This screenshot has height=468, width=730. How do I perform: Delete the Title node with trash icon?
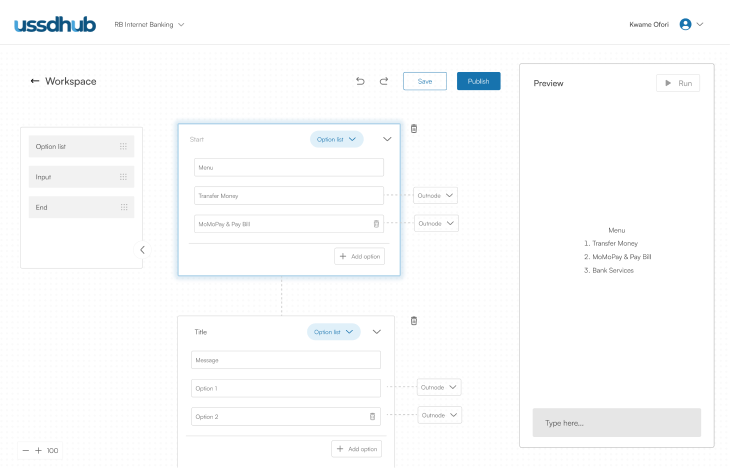click(414, 320)
